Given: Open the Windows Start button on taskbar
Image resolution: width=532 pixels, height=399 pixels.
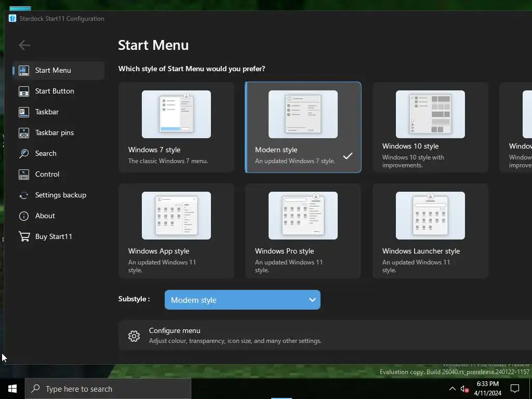Looking at the screenshot, I should click(12, 389).
